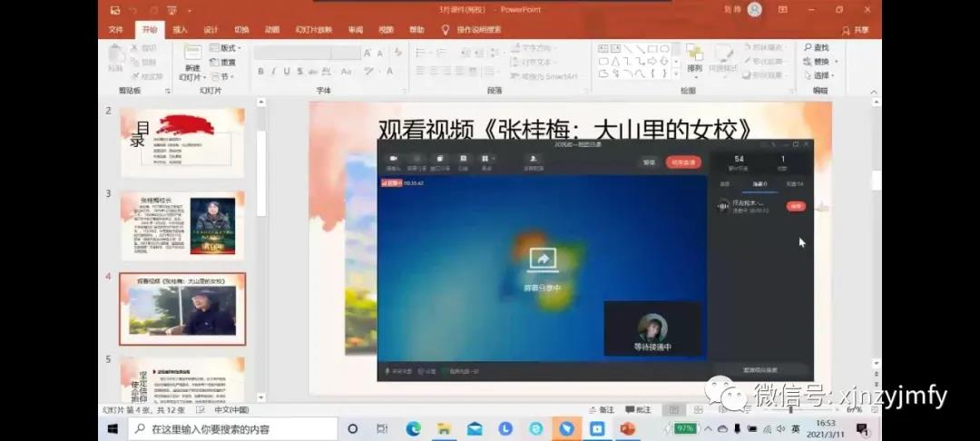Select slide 3 thumbnail about 张桂梅校长

coord(182,224)
